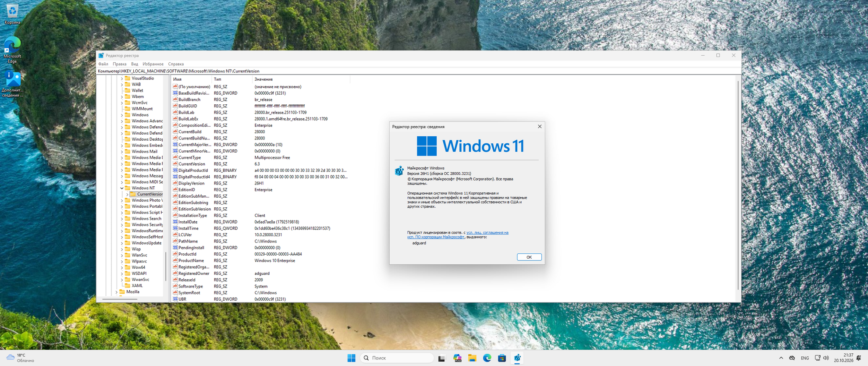Image resolution: width=868 pixels, height=366 pixels.
Task: Switch to Registry Editor taskbar icon
Action: click(517, 358)
